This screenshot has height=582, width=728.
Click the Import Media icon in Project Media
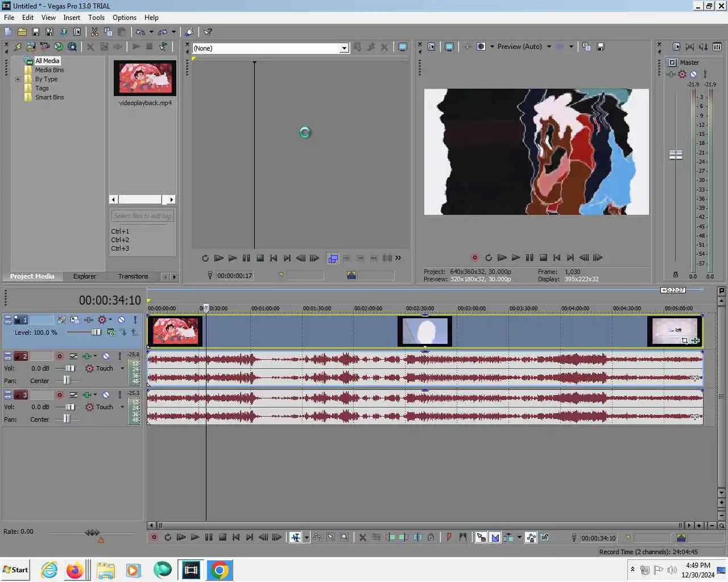tap(31, 47)
